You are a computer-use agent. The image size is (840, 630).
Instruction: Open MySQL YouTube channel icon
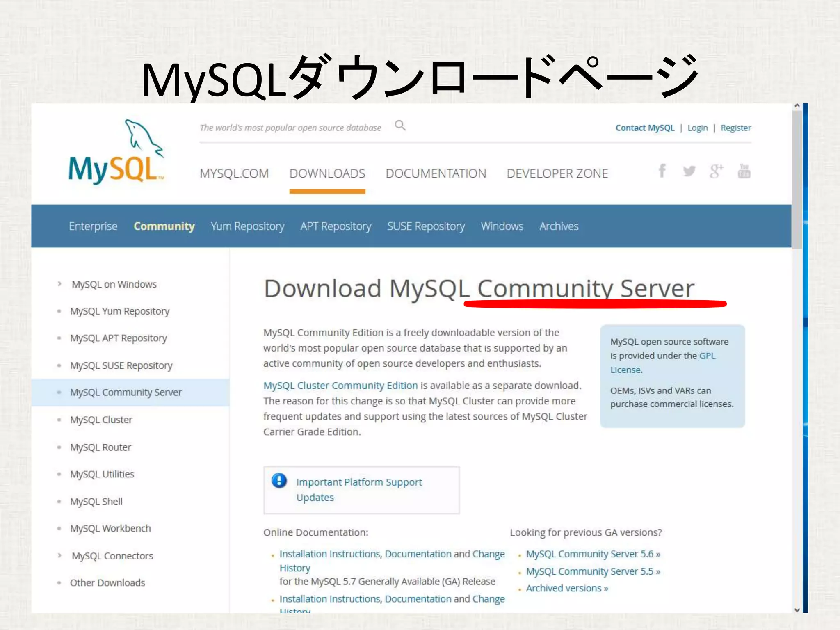click(744, 171)
